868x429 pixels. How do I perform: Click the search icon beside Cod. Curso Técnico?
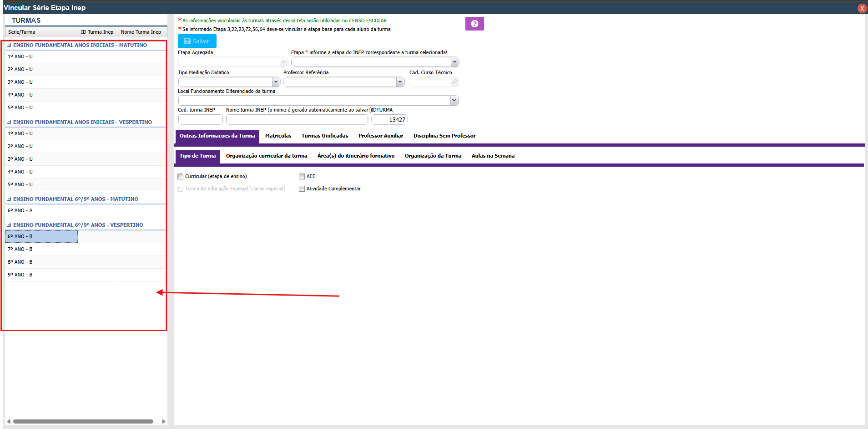click(454, 82)
